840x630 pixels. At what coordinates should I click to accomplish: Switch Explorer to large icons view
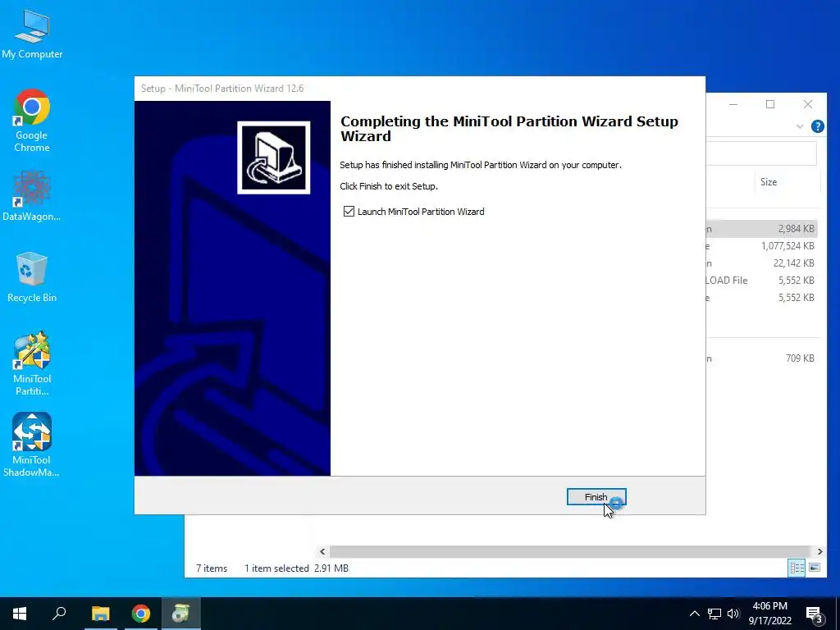[x=815, y=568]
